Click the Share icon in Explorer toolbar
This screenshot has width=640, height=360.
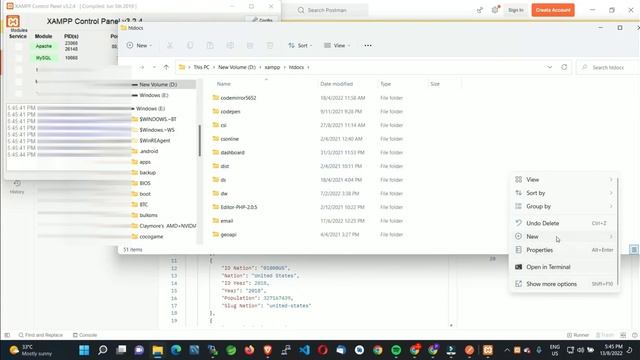click(250, 46)
